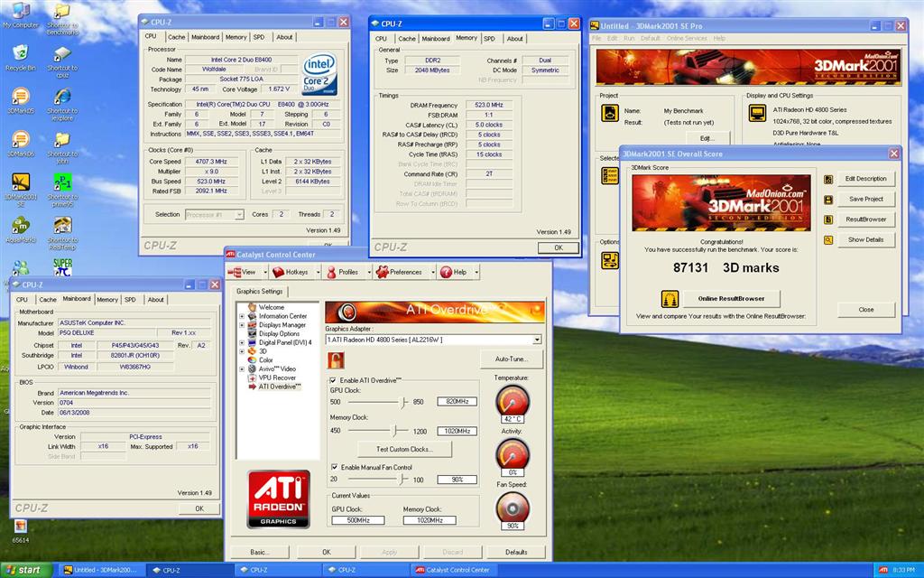The height and width of the screenshot is (578, 924).
Task: Expand the 3D tree node
Action: (x=242, y=351)
